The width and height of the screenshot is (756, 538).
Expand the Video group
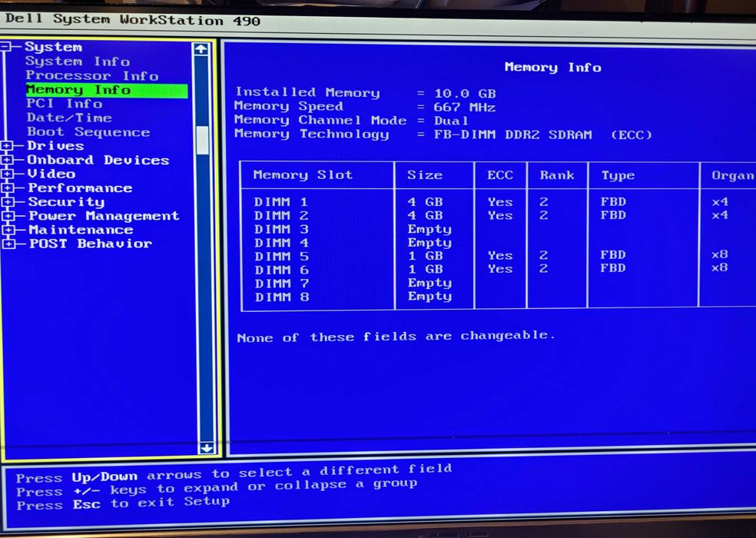click(7, 174)
